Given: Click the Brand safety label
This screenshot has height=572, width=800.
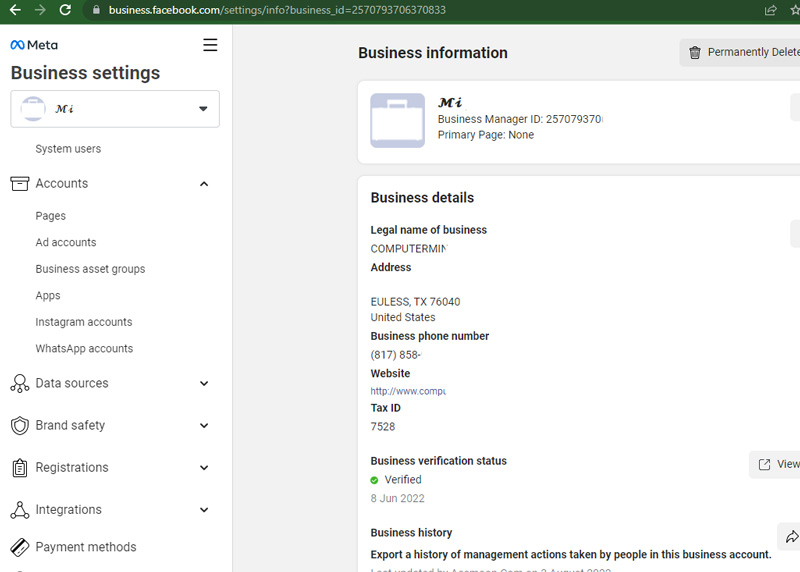Looking at the screenshot, I should (70, 426).
